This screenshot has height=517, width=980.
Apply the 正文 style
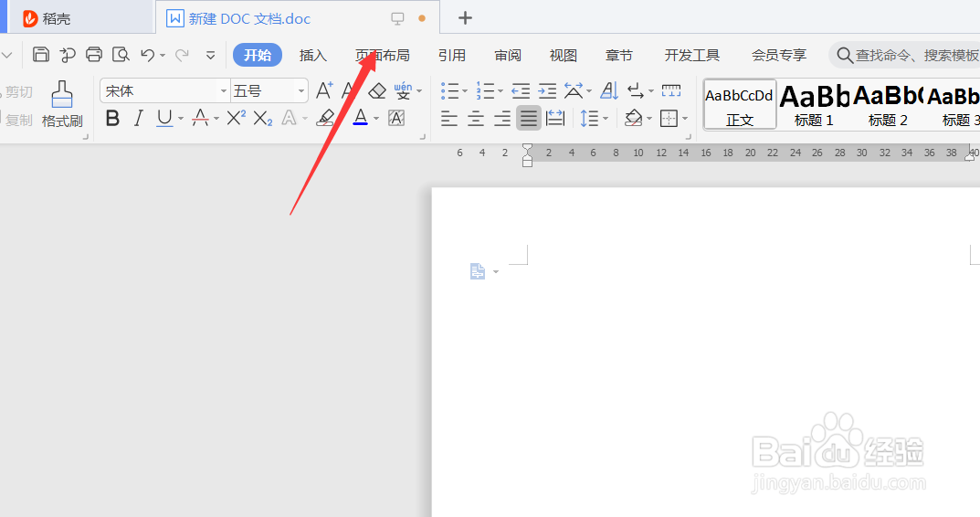tap(740, 104)
